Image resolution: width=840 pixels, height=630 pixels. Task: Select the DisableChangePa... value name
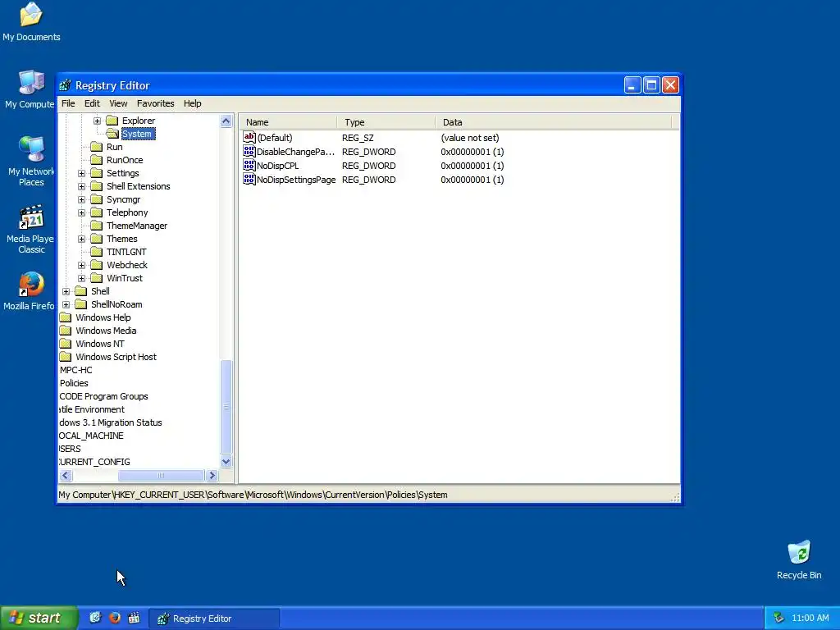coord(295,152)
